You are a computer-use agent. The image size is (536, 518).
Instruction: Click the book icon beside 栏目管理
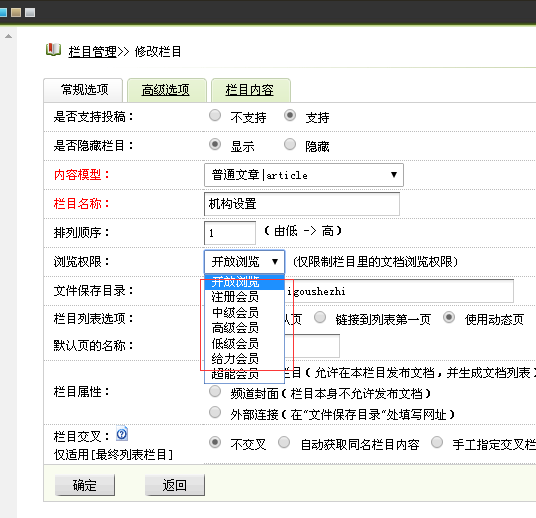[53, 50]
